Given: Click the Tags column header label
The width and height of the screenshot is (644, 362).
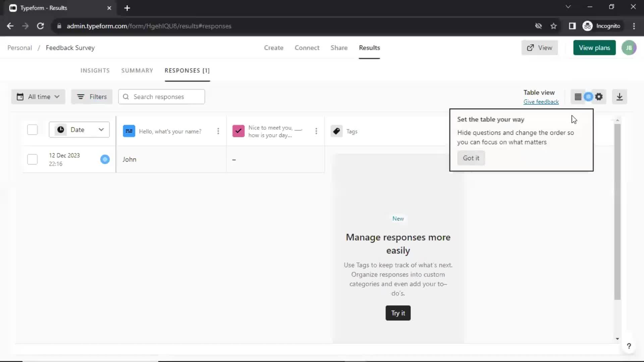Looking at the screenshot, I should pyautogui.click(x=352, y=131).
